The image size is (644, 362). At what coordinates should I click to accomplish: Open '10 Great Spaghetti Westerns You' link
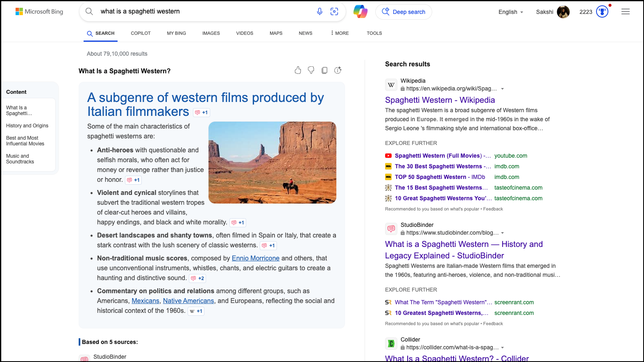point(443,198)
